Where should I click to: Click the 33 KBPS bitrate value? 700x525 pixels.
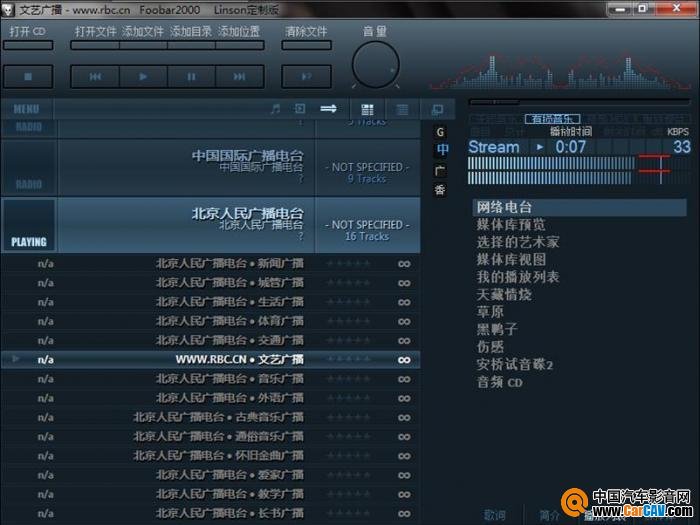(682, 147)
